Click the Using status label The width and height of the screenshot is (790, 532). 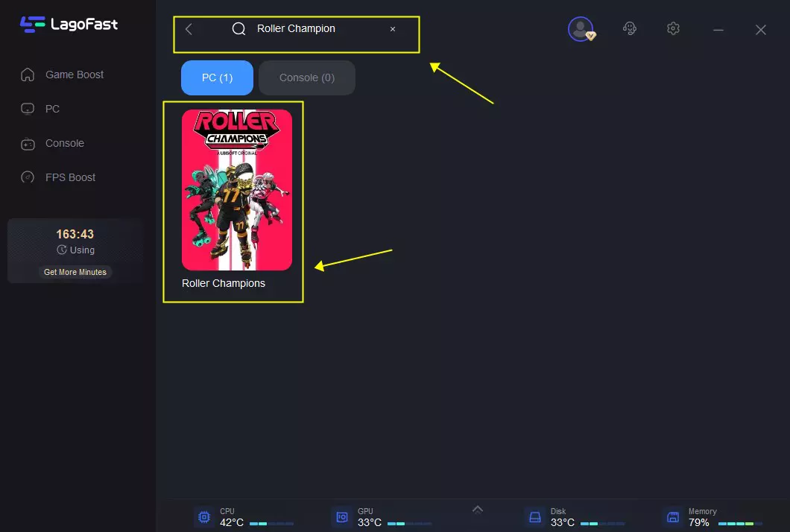click(x=82, y=250)
